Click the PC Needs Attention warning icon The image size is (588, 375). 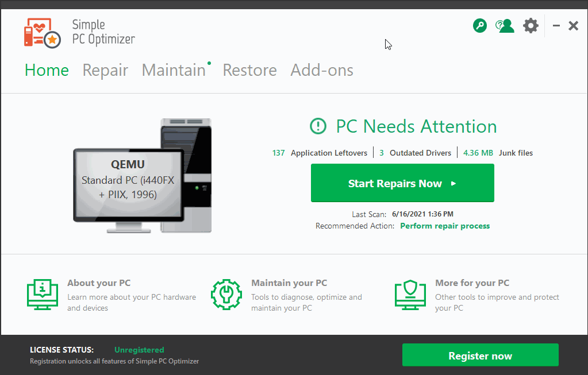coord(318,126)
